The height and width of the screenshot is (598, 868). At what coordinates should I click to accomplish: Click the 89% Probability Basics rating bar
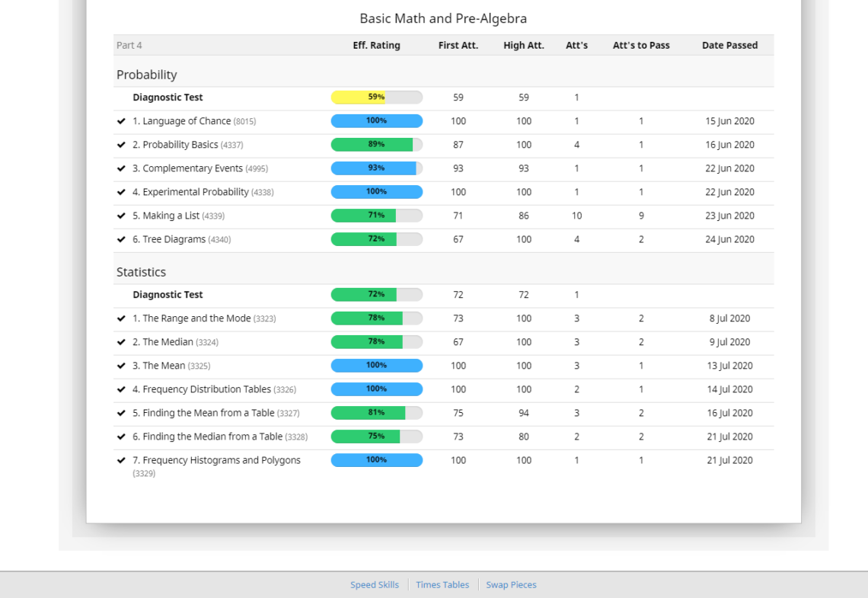(x=376, y=145)
